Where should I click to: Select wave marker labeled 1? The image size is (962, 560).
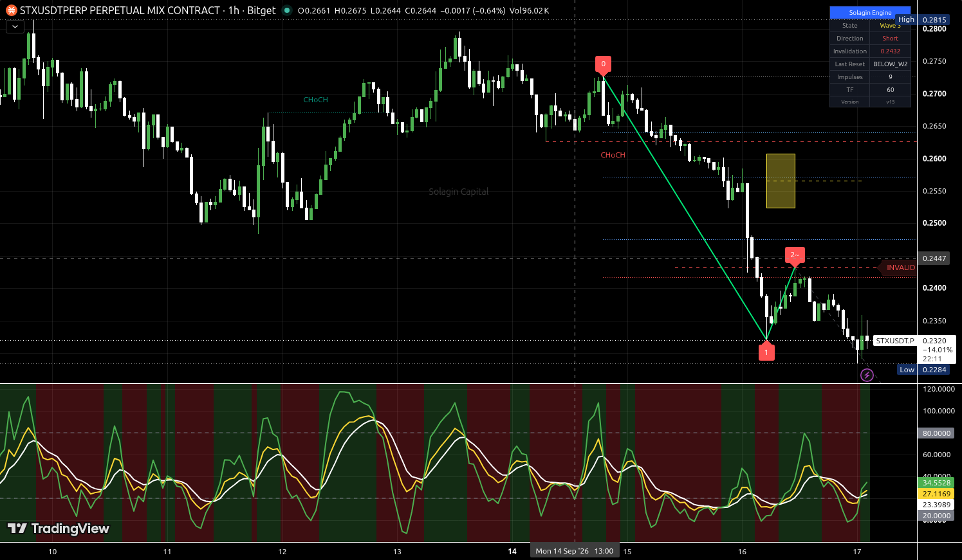click(766, 352)
